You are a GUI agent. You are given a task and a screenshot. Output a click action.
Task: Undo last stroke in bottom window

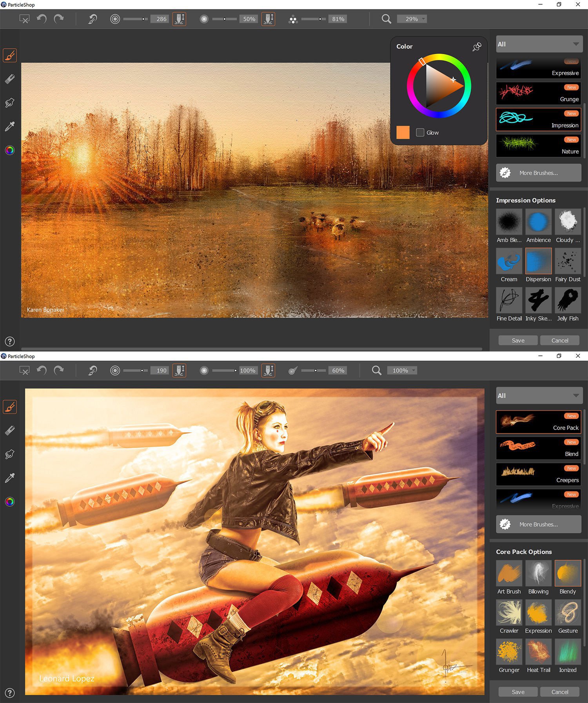42,370
